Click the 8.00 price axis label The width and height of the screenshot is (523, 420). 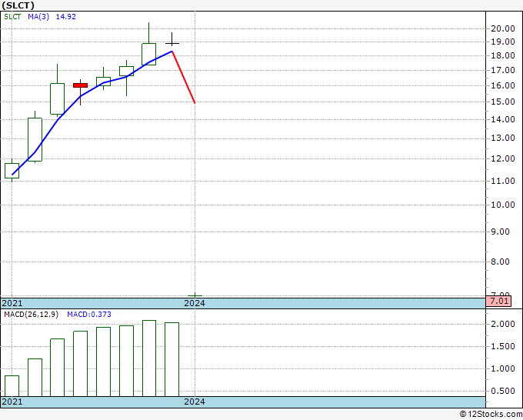(x=501, y=262)
